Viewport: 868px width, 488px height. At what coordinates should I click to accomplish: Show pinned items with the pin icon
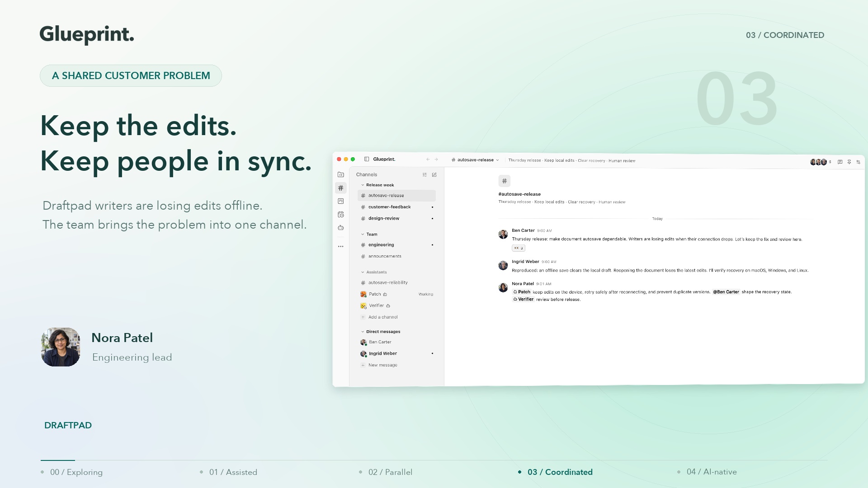coord(849,162)
